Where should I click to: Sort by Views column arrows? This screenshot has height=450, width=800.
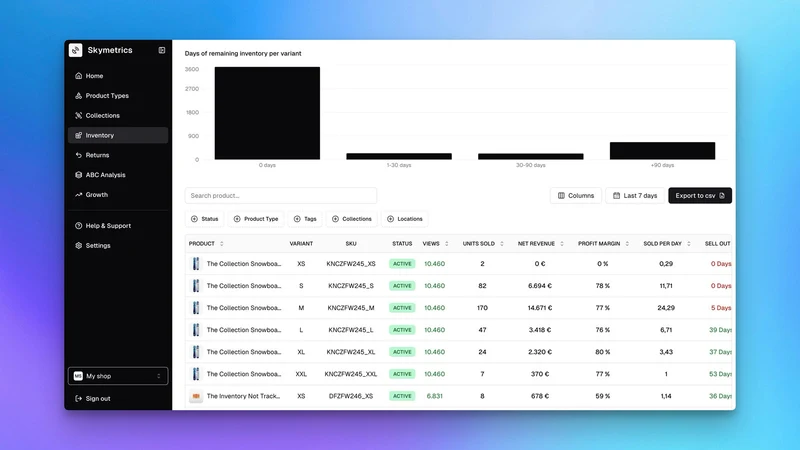[446, 244]
